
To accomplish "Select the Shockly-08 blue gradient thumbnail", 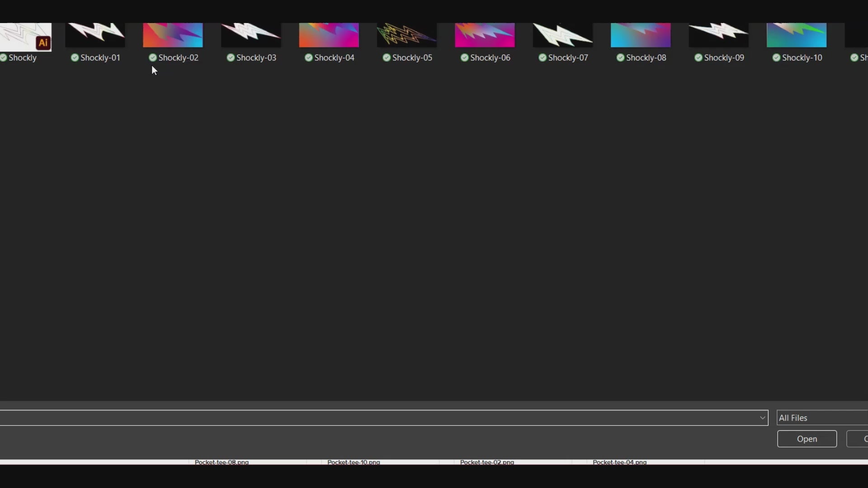I will point(641,35).
